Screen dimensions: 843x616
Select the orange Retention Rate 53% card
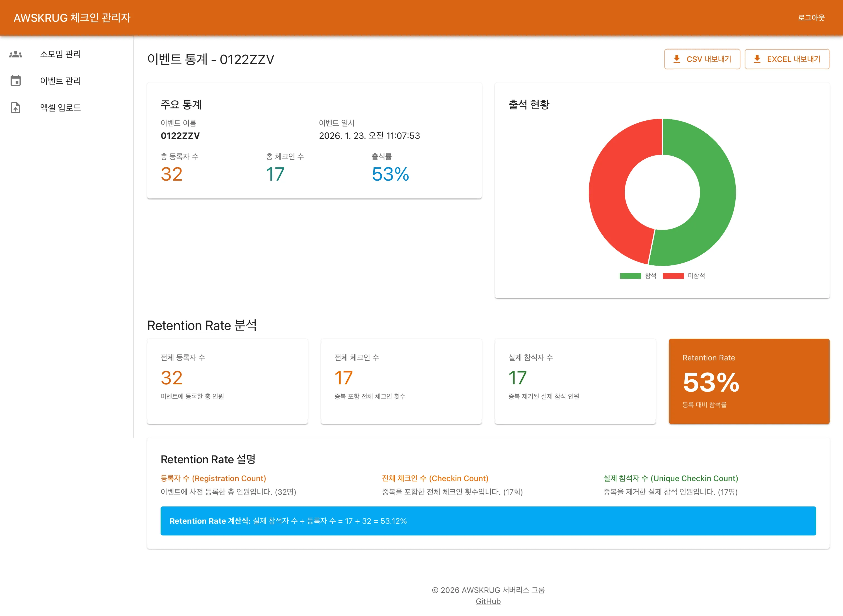[750, 382]
